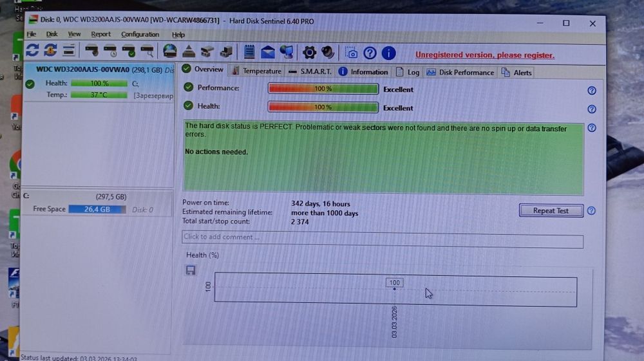Click the Repeat Test button
The image size is (644, 361).
551,210
